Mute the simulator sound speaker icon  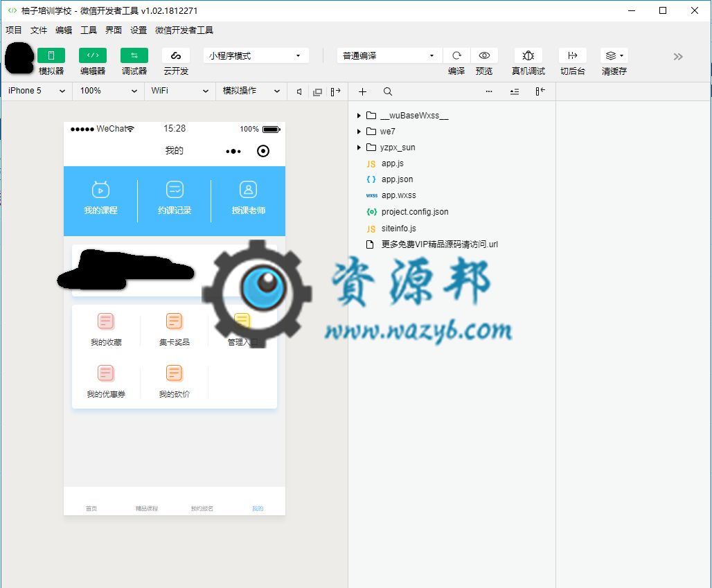point(299,91)
